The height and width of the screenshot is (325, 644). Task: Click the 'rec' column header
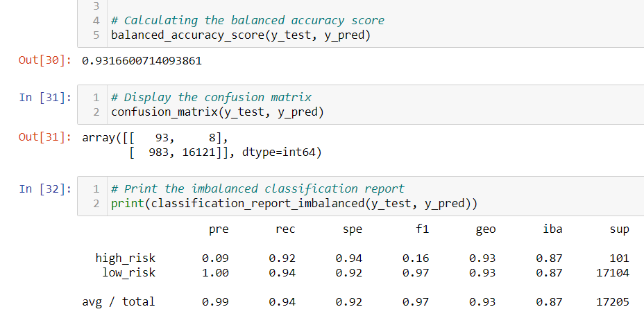click(x=285, y=229)
